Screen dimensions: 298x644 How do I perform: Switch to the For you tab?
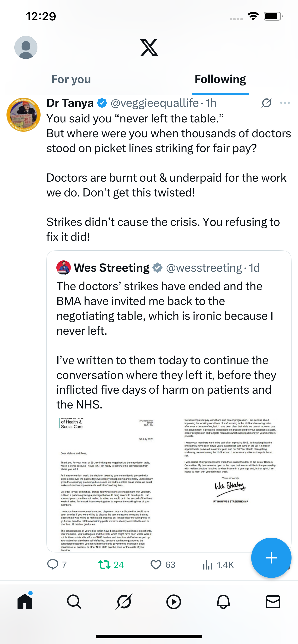click(x=71, y=80)
